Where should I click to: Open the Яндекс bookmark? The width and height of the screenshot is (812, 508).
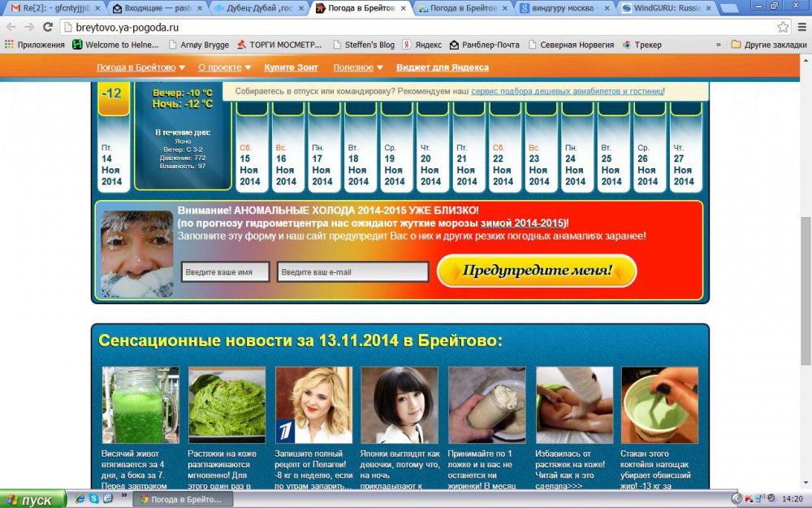click(422, 45)
